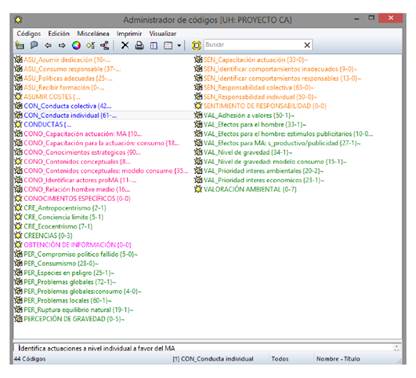Select the VAL_Adhesión a valores code
416x378 pixels.
coord(249,115)
